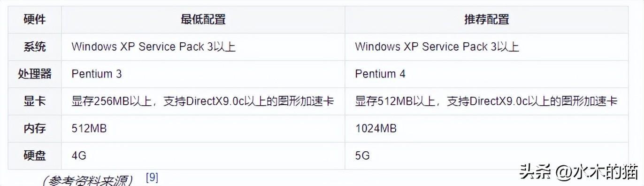Click the 显存256MB以上 graphics card cell
The height and width of the screenshot is (186, 644).
coord(203,101)
